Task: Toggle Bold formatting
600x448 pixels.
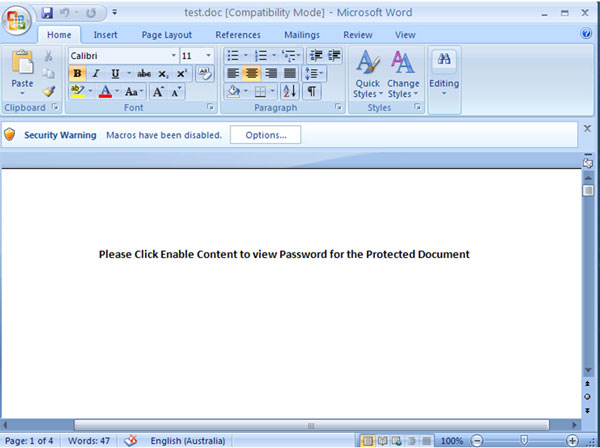Action: click(x=77, y=73)
